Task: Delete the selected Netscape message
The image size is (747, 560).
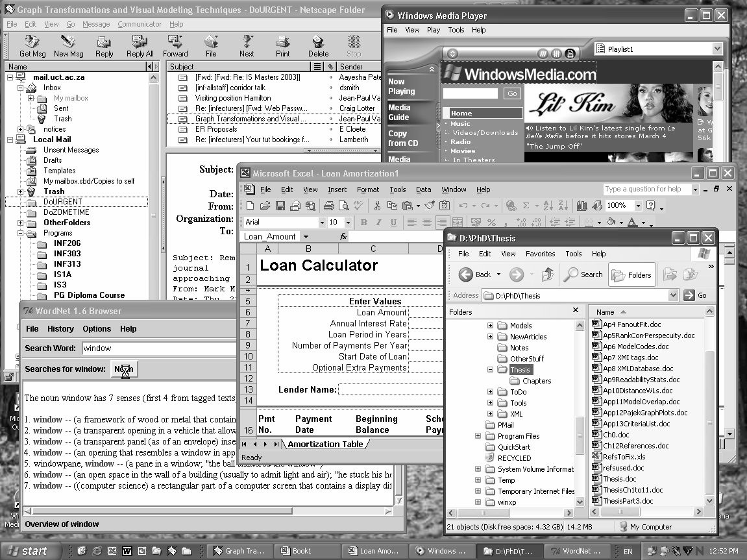Action: tap(318, 45)
